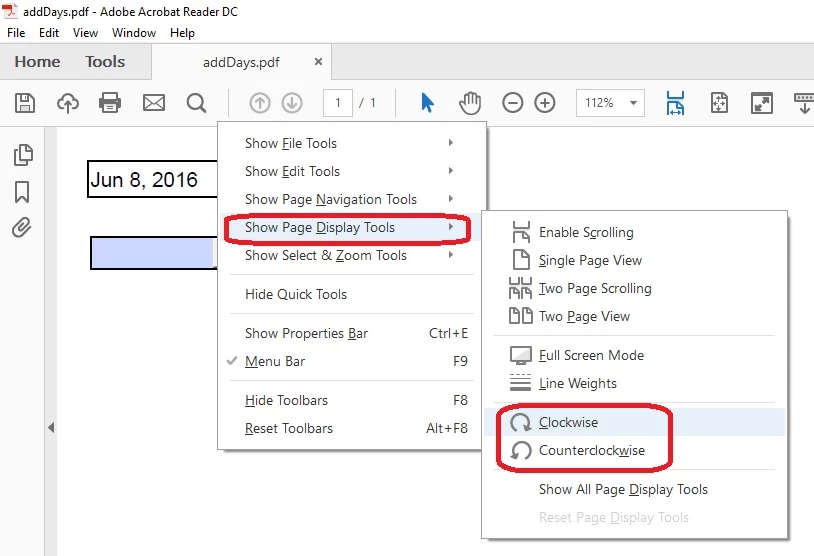
Task: Open the File menu
Action: pos(16,33)
